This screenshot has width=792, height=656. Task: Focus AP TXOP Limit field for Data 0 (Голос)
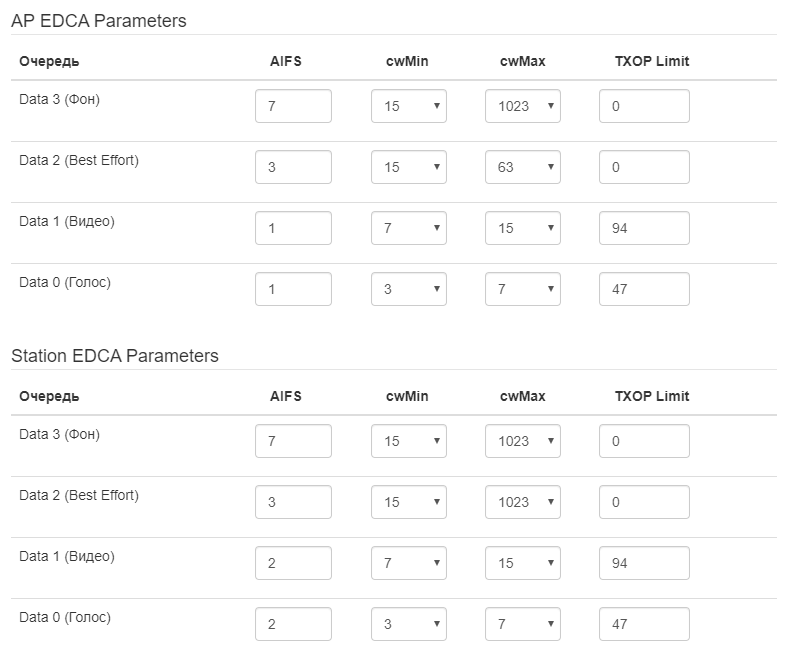pyautogui.click(x=644, y=289)
